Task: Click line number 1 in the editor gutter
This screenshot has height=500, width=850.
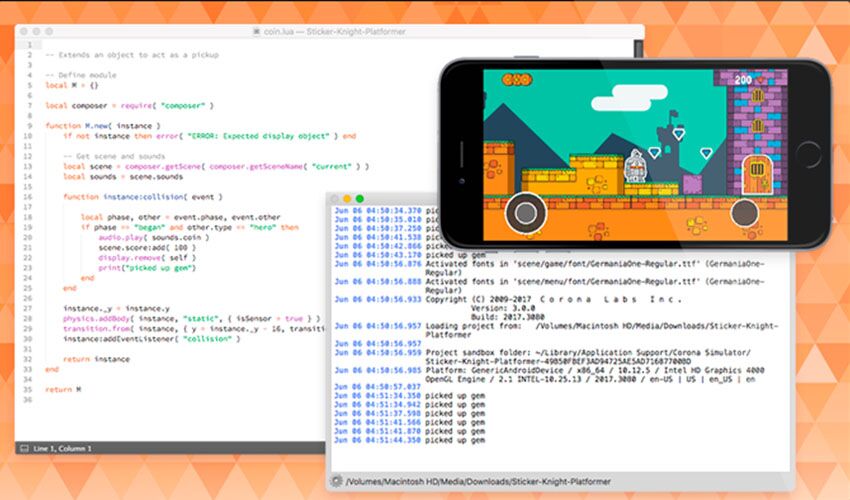Action: pos(30,45)
